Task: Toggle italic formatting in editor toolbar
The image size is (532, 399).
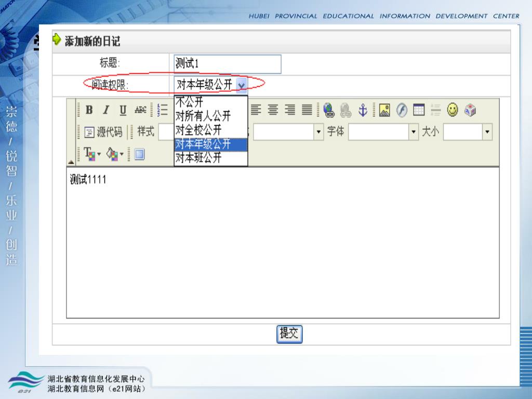Action: [x=106, y=110]
